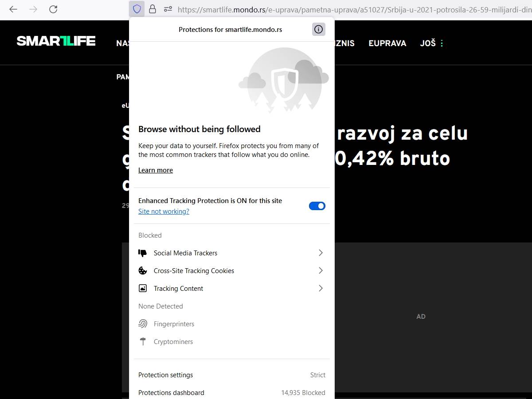Go back using the back arrow

coord(13,9)
